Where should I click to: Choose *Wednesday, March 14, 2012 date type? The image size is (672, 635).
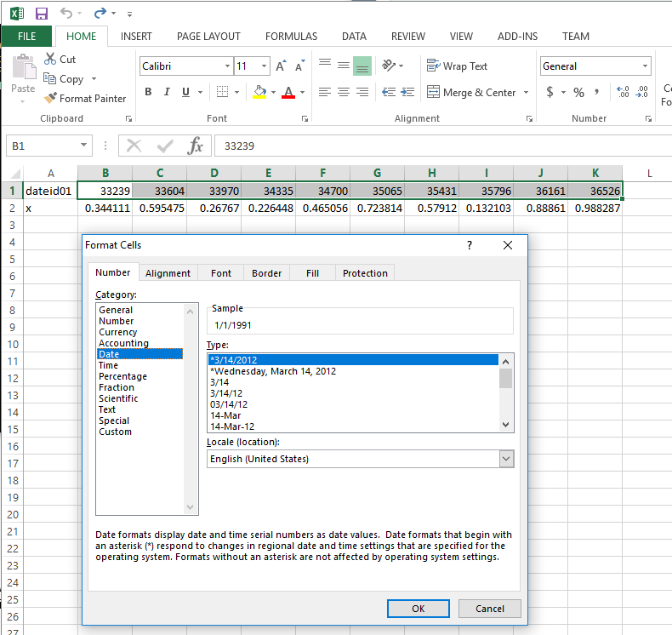(272, 371)
